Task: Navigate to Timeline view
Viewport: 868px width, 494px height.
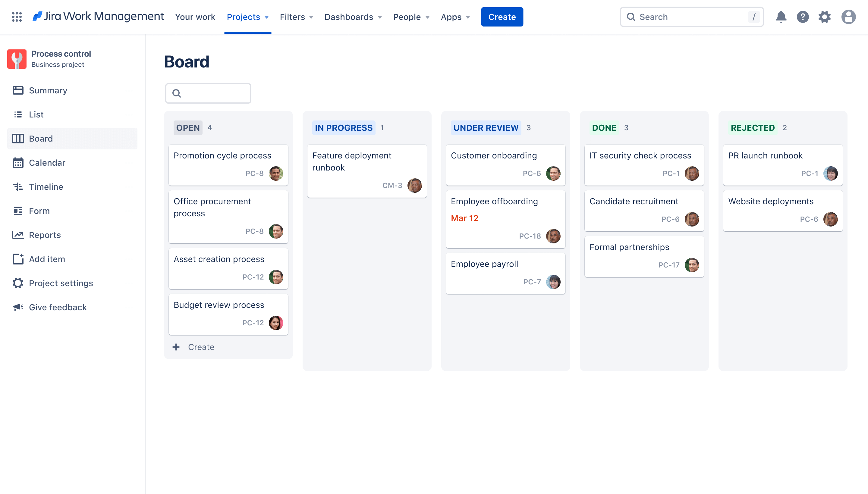Action: pos(46,186)
